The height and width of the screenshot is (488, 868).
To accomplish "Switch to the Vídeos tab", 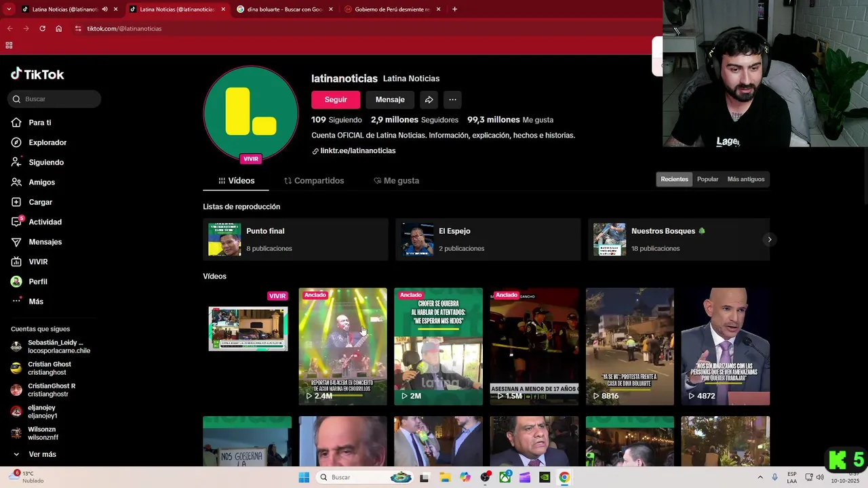I will point(236,181).
